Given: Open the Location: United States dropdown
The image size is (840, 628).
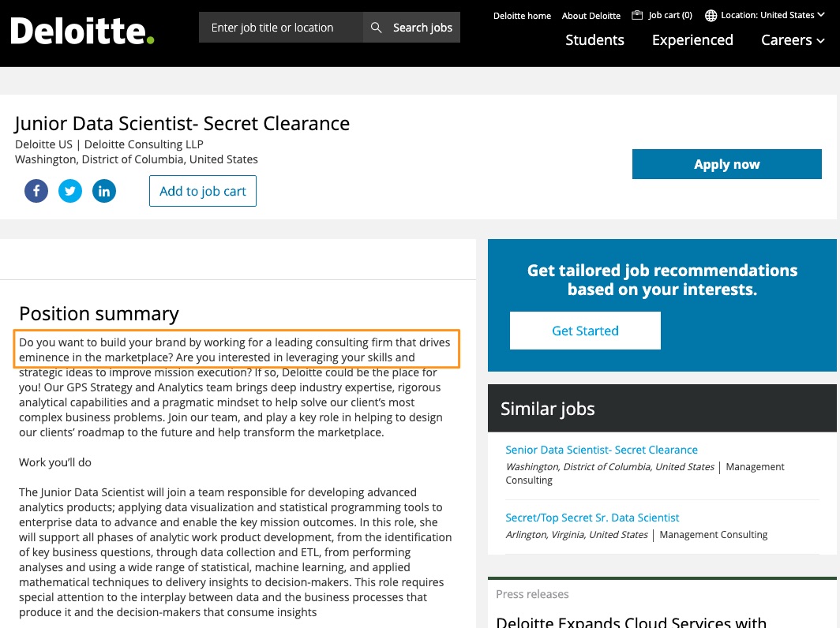Looking at the screenshot, I should (x=764, y=16).
